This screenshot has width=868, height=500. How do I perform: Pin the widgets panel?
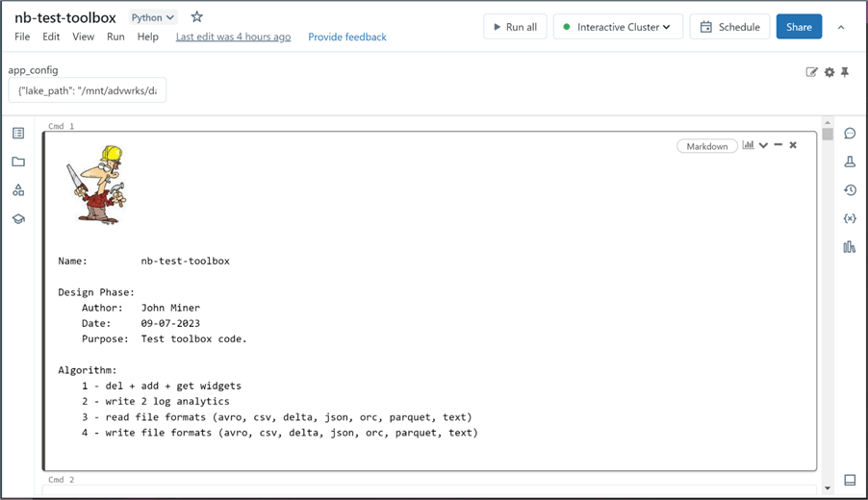(845, 72)
